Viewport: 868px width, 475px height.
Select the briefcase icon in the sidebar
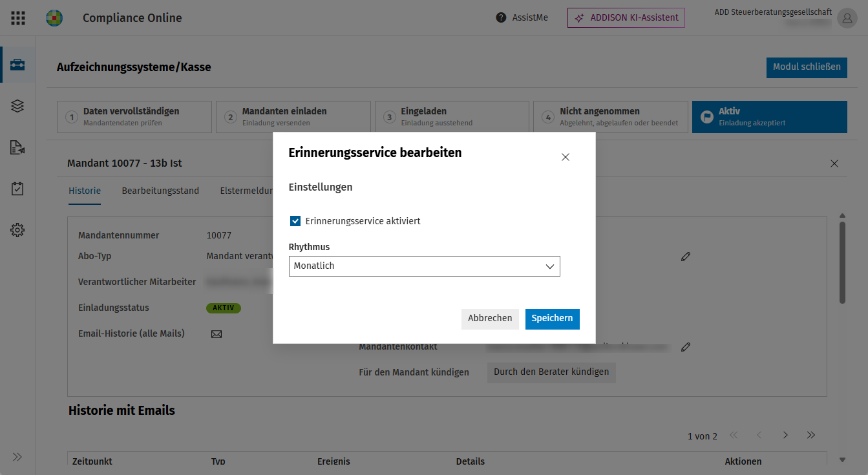(x=17, y=65)
